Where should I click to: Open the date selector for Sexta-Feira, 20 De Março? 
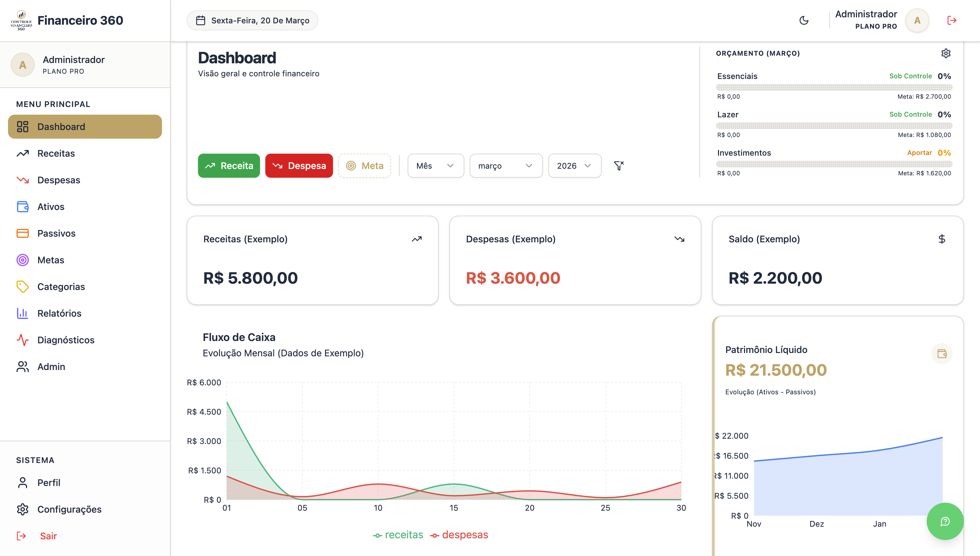click(x=252, y=20)
